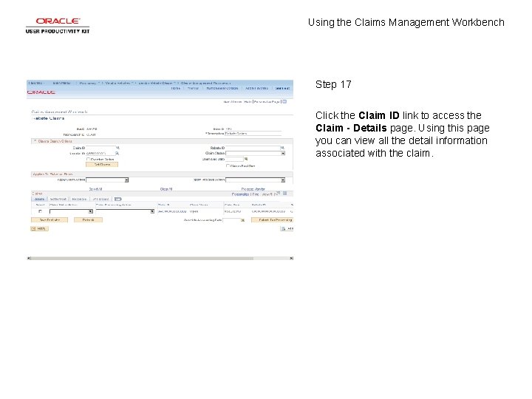532x399 pixels.
Task: Open the Apply Claim Action dropdown
Action: [107, 180]
